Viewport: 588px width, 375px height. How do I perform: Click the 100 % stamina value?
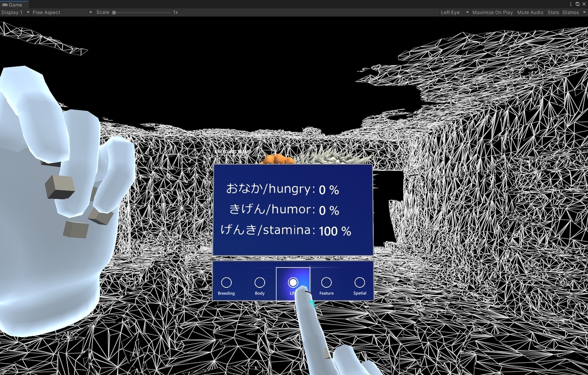[x=335, y=231]
